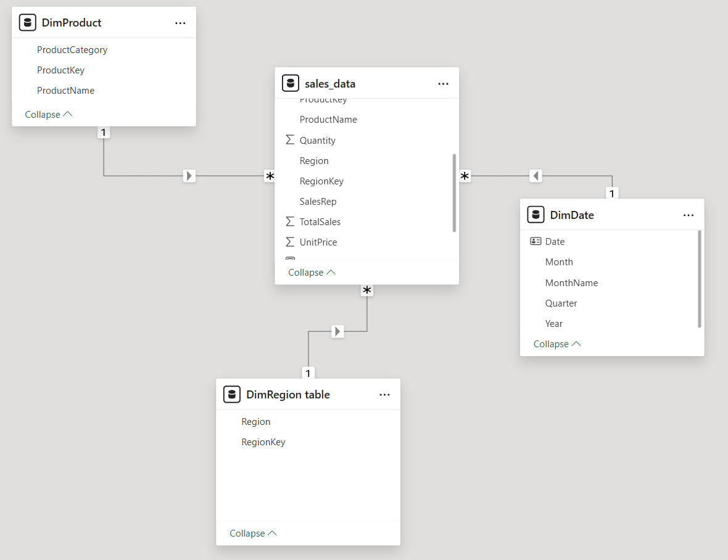The height and width of the screenshot is (560, 728).
Task: Select the DimDate to sales_data filter direction arrow
Action: [536, 176]
